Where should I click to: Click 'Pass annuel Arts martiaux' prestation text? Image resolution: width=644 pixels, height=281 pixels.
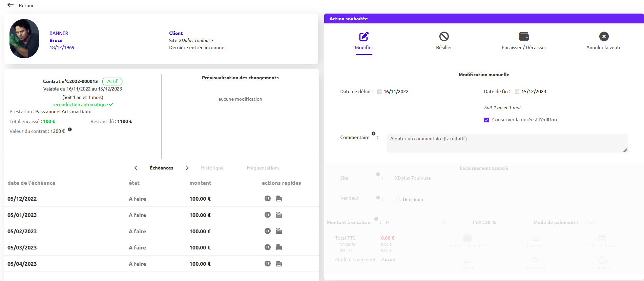point(63,112)
